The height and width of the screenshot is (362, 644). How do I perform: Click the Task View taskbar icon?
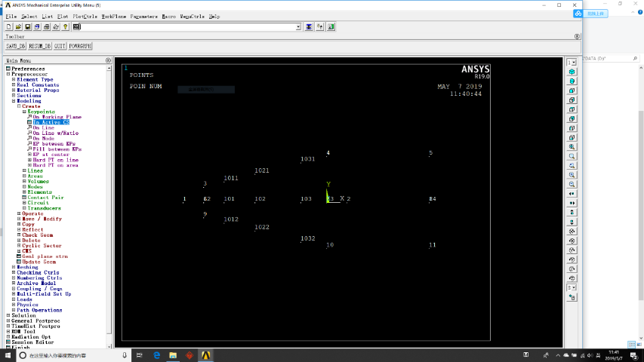click(139, 355)
